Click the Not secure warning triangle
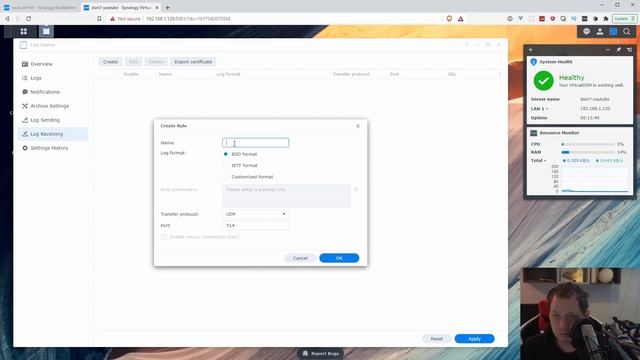Image resolution: width=640 pixels, height=360 pixels. [x=113, y=19]
